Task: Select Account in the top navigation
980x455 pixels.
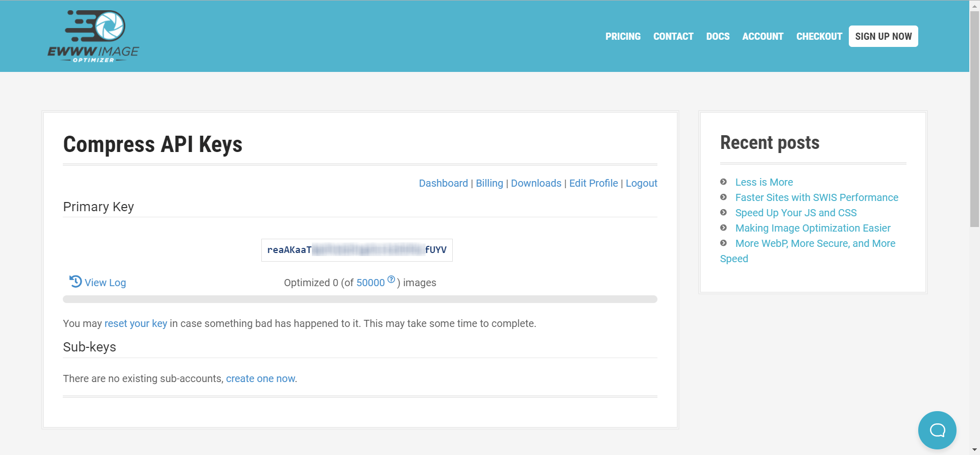Action: click(763, 37)
